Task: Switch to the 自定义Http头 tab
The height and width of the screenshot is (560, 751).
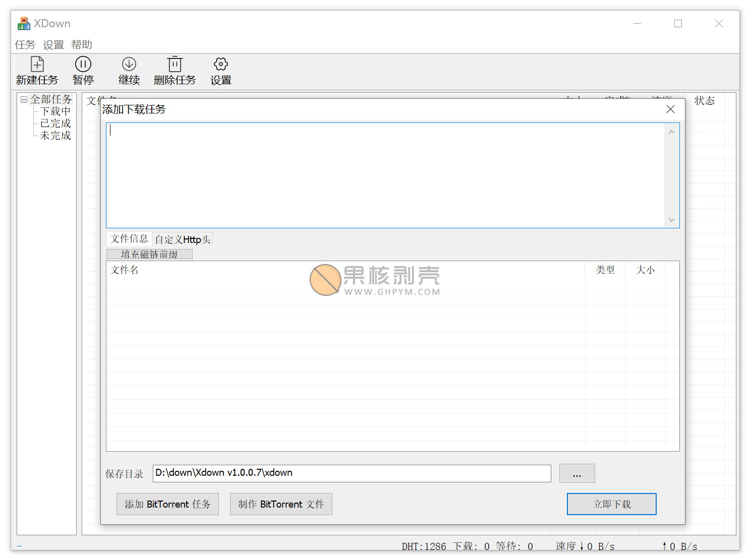Action: pyautogui.click(x=183, y=239)
